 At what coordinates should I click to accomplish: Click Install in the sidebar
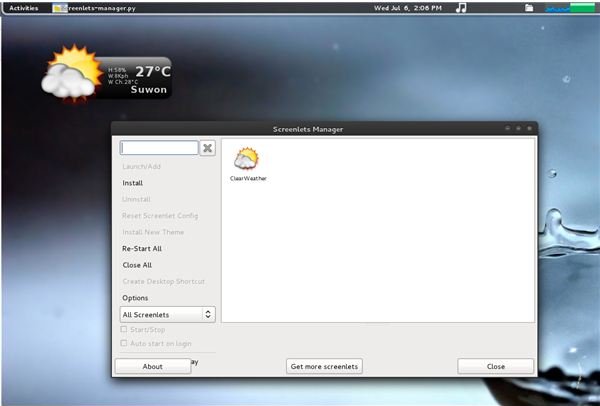tap(133, 183)
